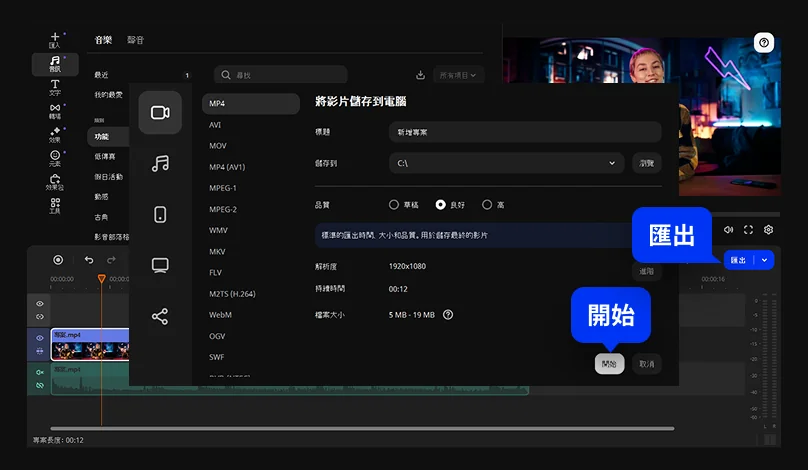This screenshot has width=808, height=470.
Task: Choose the MP4 (AV1) format
Action: pos(227,167)
